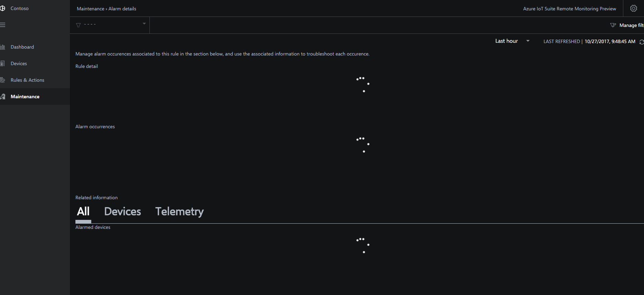The width and height of the screenshot is (644, 295).
Task: Open the device group filter dropdown
Action: point(110,24)
